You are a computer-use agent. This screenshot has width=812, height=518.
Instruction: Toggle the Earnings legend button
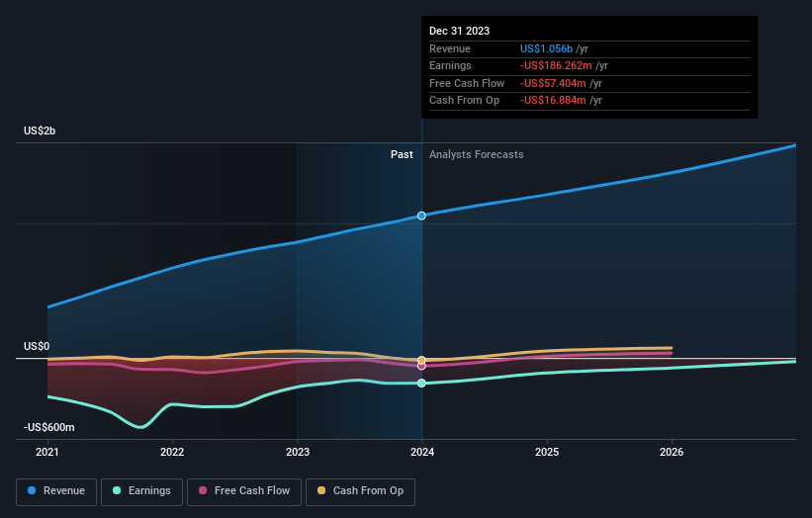141,491
